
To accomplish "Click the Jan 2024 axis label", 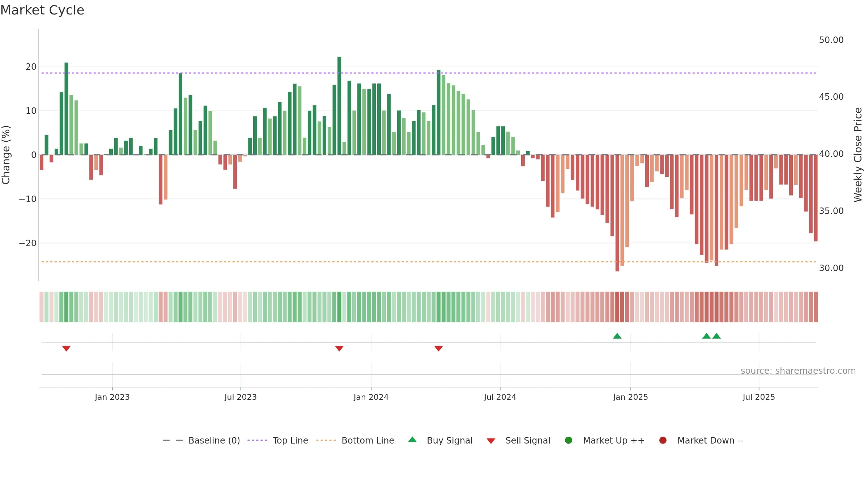I will pyautogui.click(x=371, y=397).
